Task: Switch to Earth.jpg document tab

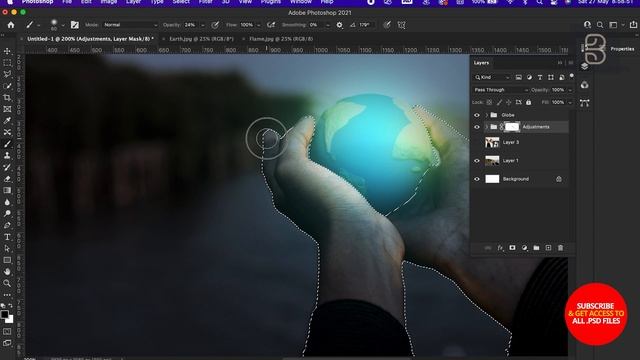Action: (x=201, y=39)
